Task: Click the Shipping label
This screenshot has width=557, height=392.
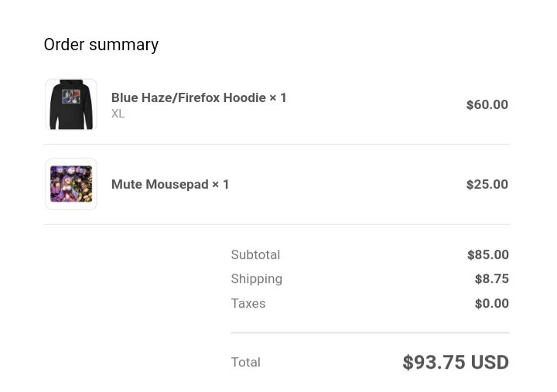Action: coord(257,279)
